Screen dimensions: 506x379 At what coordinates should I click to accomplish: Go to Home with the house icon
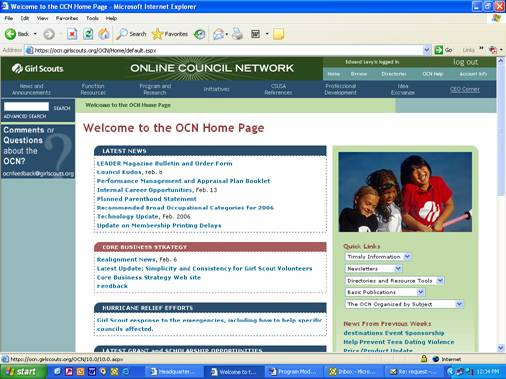pos(104,34)
